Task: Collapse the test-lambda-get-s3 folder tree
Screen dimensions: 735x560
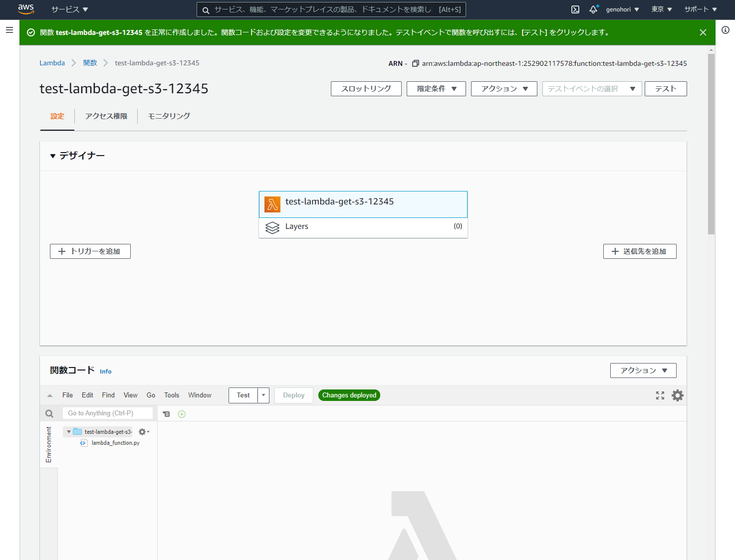Action: click(69, 432)
